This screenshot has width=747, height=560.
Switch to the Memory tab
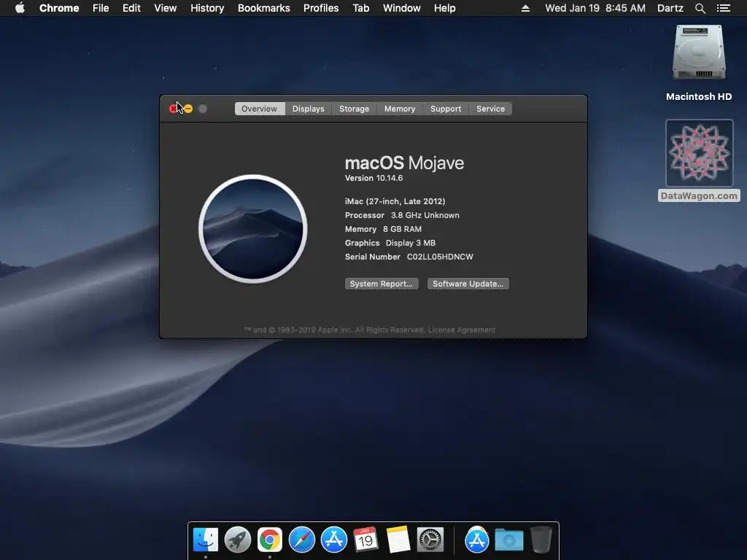coord(400,109)
